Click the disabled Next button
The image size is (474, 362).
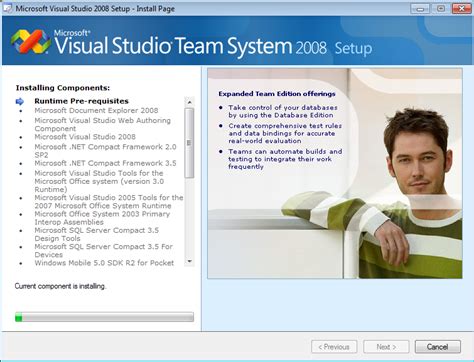click(386, 347)
